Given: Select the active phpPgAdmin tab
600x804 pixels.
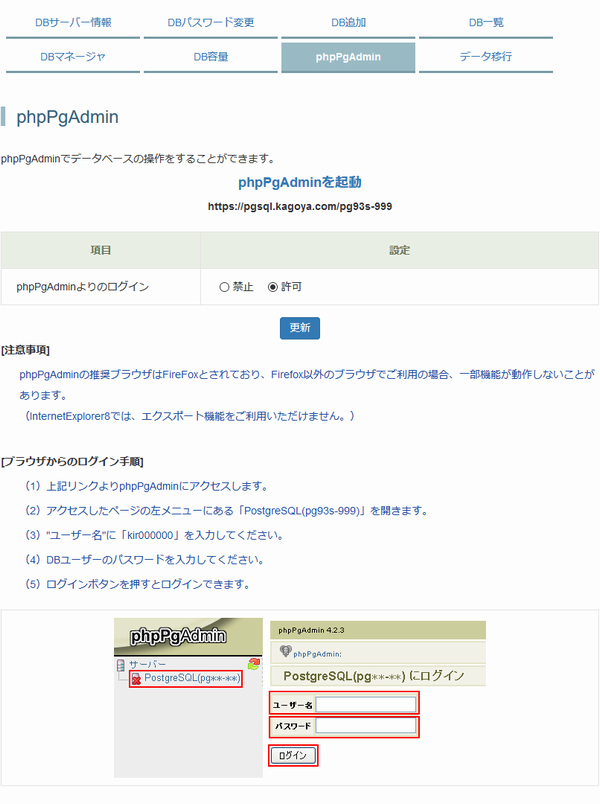Looking at the screenshot, I should point(348,57).
